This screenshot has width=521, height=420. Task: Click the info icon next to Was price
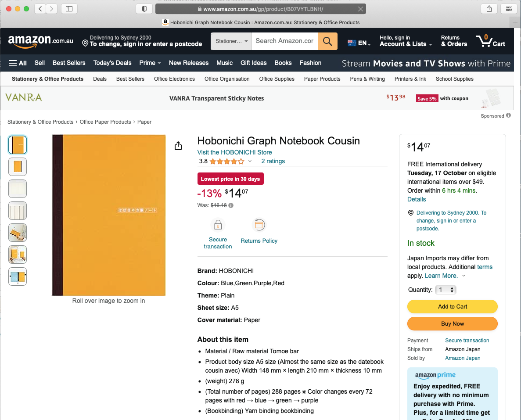click(x=231, y=205)
